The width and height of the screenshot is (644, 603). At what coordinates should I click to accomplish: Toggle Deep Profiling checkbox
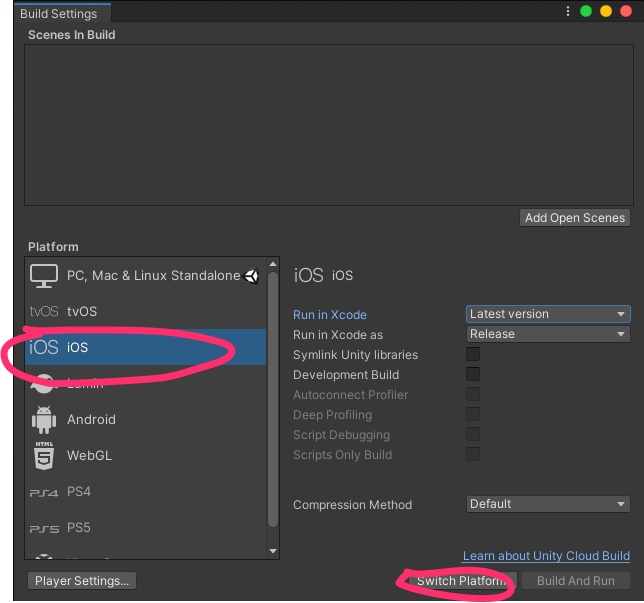tap(473, 414)
